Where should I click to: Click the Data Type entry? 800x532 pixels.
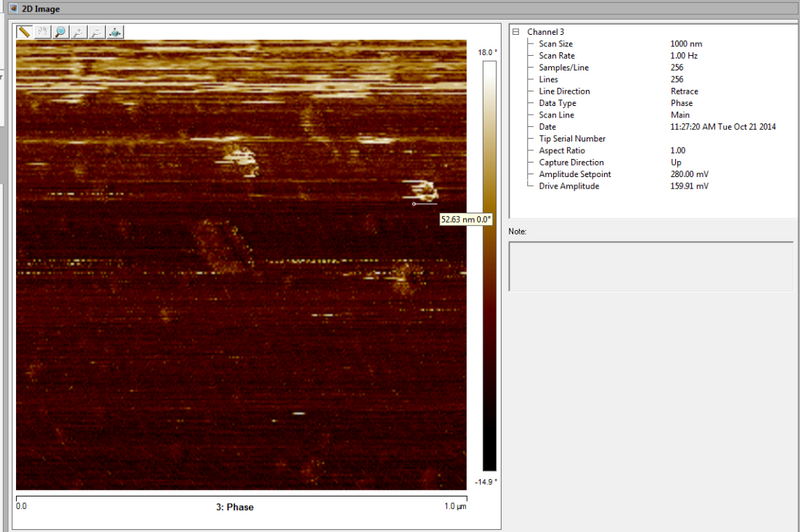tap(559, 103)
